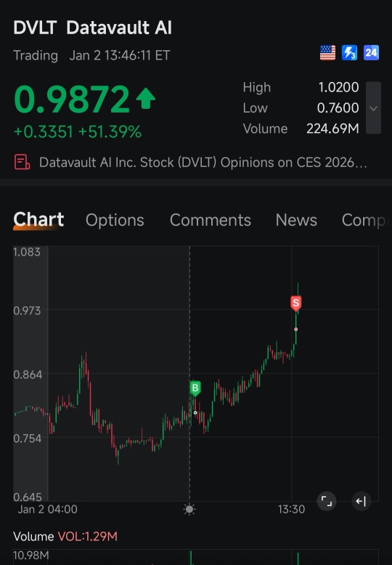This screenshot has height=565, width=392.
Task: Tap the Volume 224.69M value
Action: (332, 129)
